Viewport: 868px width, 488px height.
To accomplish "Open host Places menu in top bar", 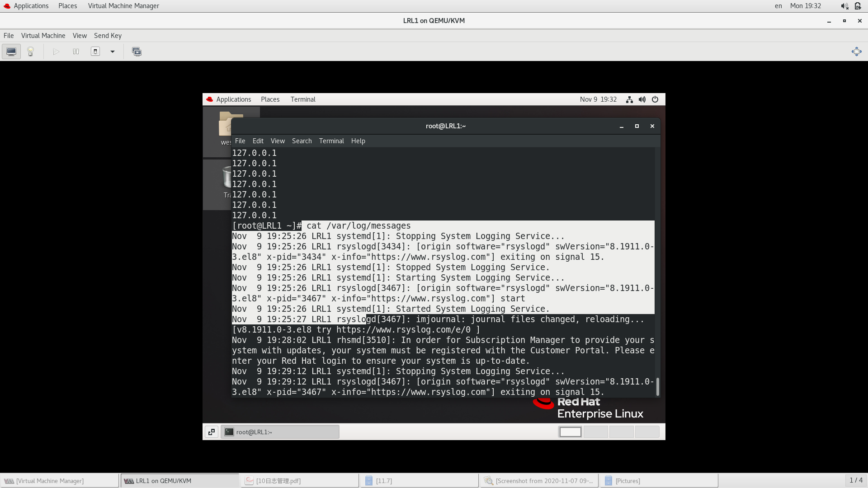I will [x=67, y=6].
